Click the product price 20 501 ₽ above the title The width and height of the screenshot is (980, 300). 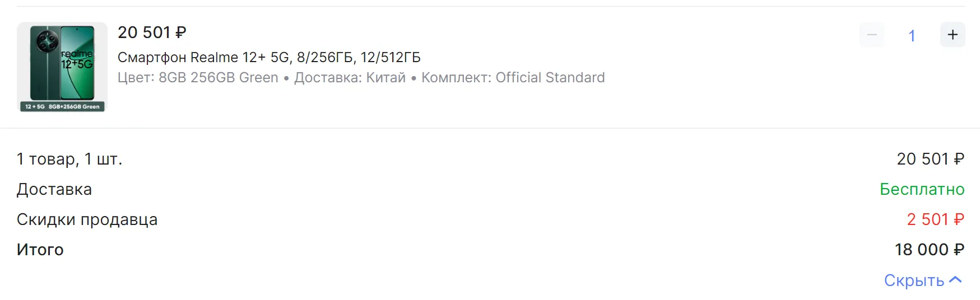click(x=152, y=32)
